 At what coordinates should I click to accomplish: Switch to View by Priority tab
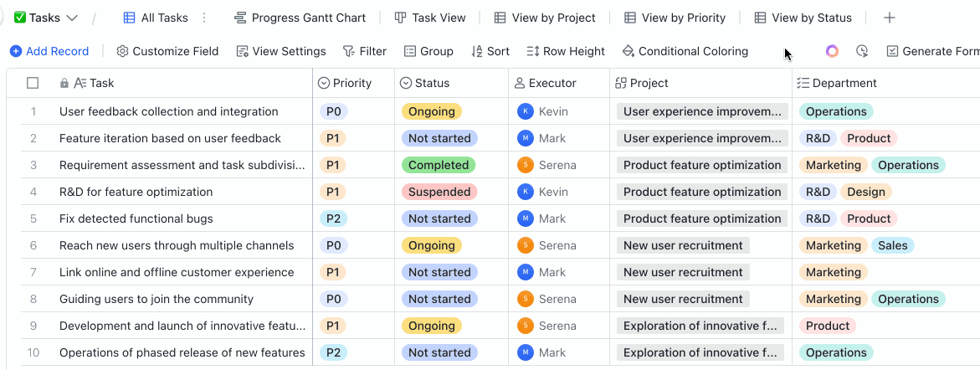click(x=675, y=18)
